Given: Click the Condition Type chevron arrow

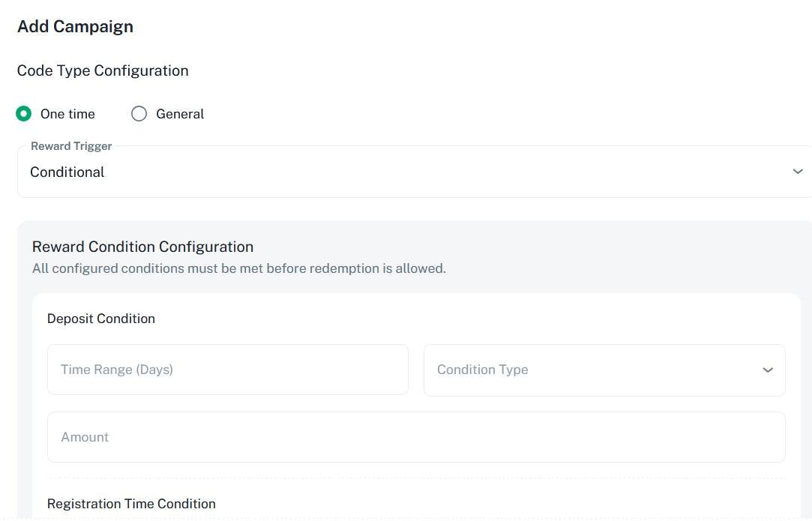Looking at the screenshot, I should tap(768, 370).
